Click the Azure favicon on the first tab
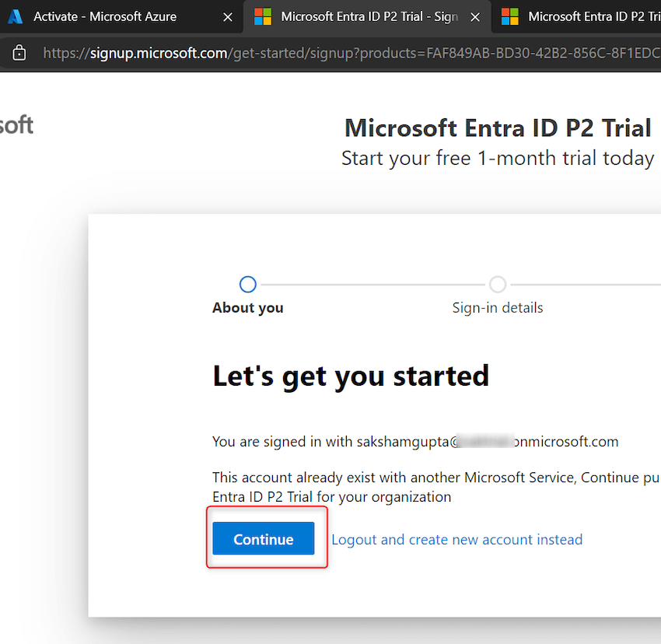The image size is (661, 644). tap(15, 16)
